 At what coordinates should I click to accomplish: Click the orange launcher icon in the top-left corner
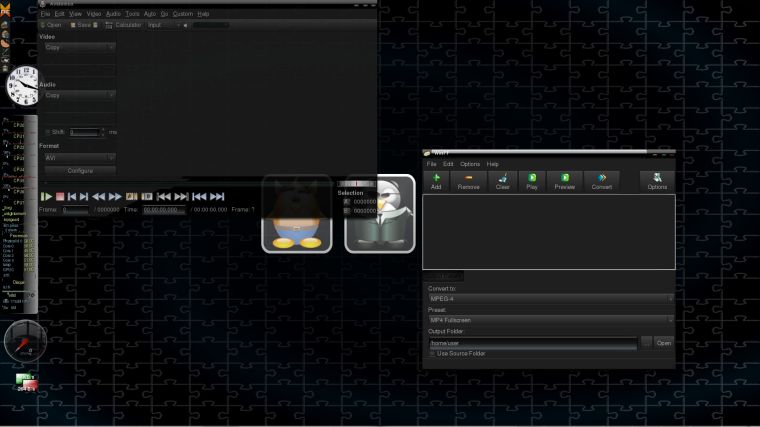[x=5, y=10]
